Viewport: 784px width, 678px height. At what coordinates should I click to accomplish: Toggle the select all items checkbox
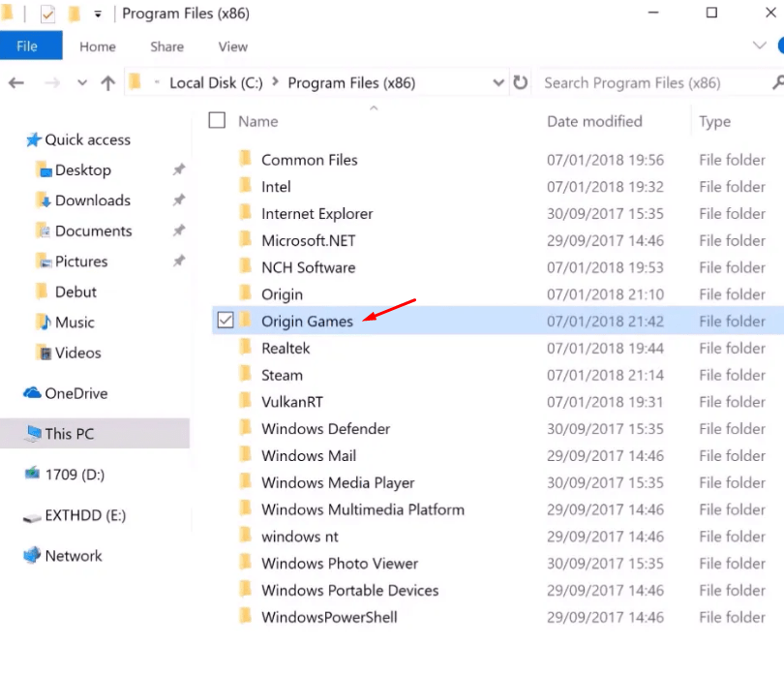[x=218, y=120]
